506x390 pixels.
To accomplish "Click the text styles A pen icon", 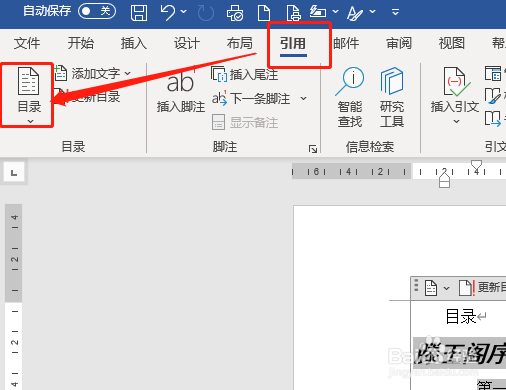I will click(x=355, y=13).
